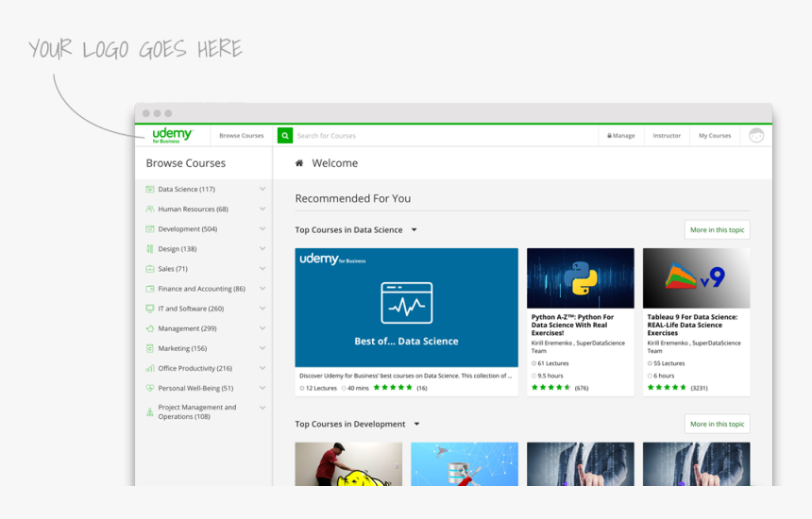This screenshot has width=812, height=519.
Task: Open the Management (299) category
Action: pos(188,328)
